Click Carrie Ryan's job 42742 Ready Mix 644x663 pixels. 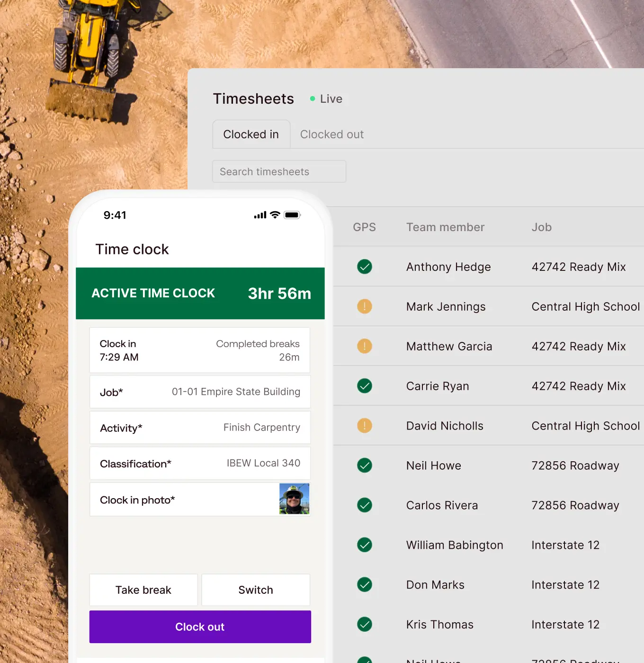[x=579, y=386]
